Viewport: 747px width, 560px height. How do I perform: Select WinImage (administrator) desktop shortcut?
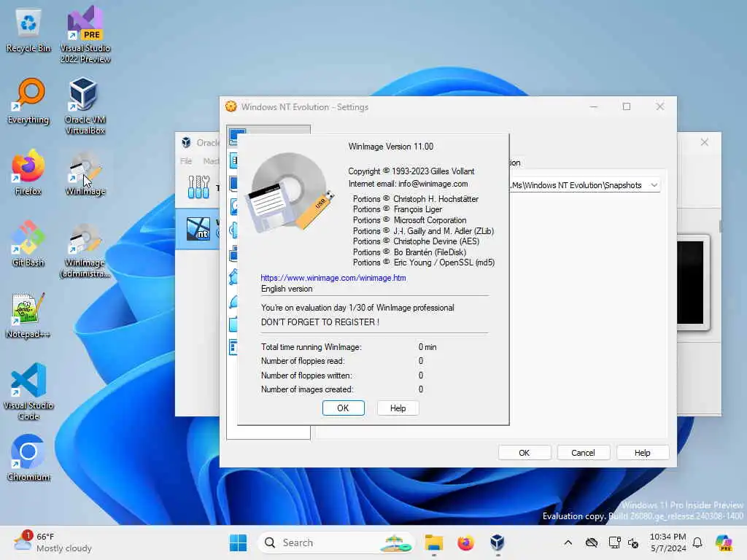(x=85, y=250)
